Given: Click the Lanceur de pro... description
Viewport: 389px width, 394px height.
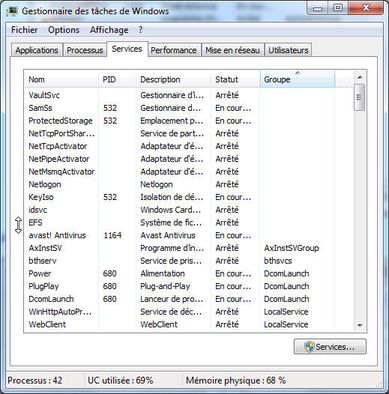Looking at the screenshot, I should click(172, 299).
